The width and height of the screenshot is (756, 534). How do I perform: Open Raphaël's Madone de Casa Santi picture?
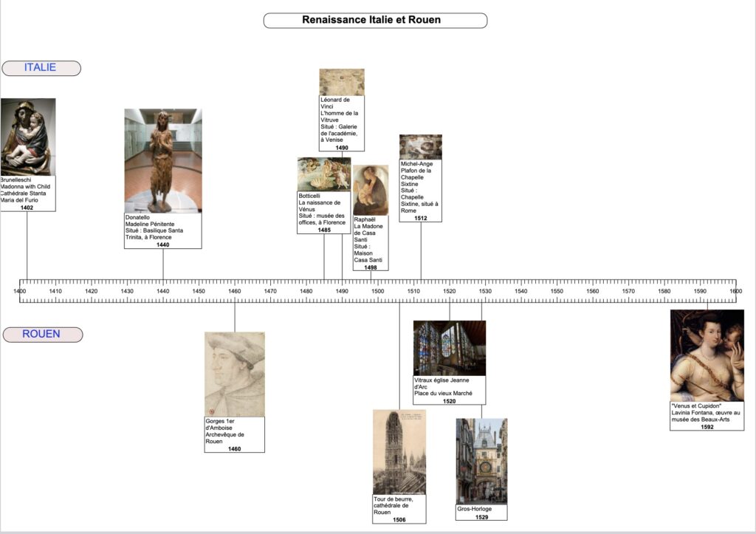pos(371,190)
